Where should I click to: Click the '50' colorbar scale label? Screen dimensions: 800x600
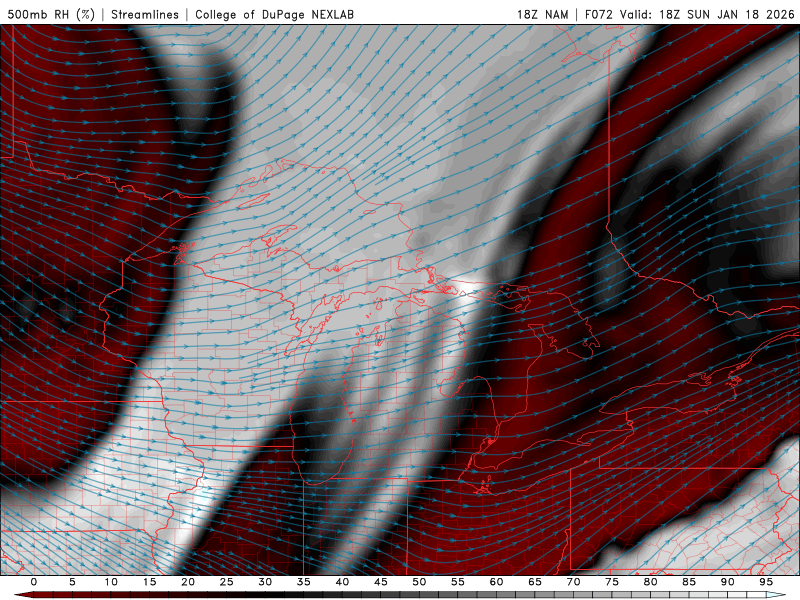point(419,582)
